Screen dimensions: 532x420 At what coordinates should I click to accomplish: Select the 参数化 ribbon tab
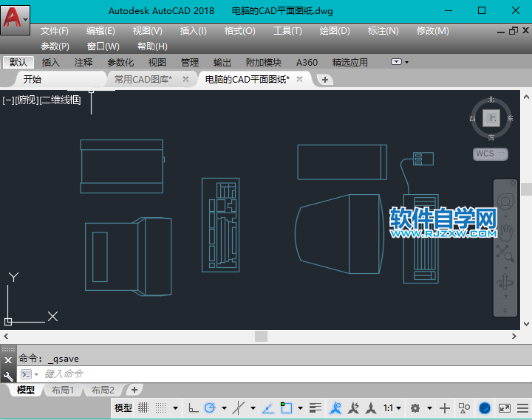coord(120,63)
